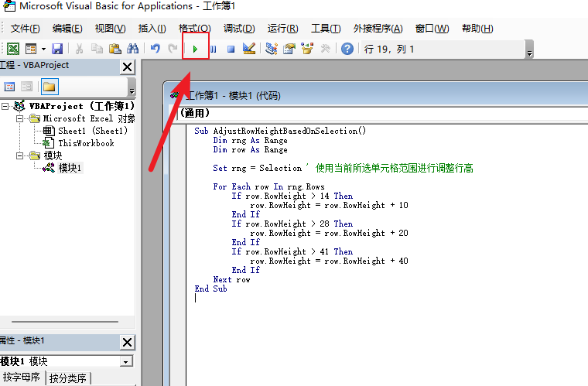This screenshot has height=386, width=588.
Task: Click the Save workbook icon
Action: coord(57,49)
